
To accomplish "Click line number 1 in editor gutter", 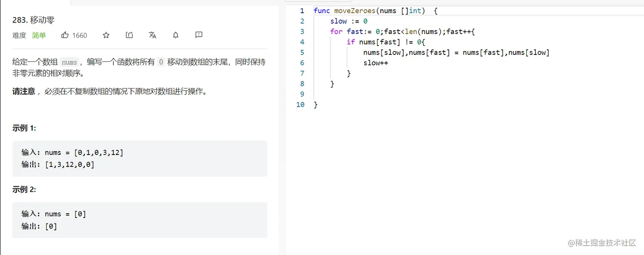I will 302,11.
